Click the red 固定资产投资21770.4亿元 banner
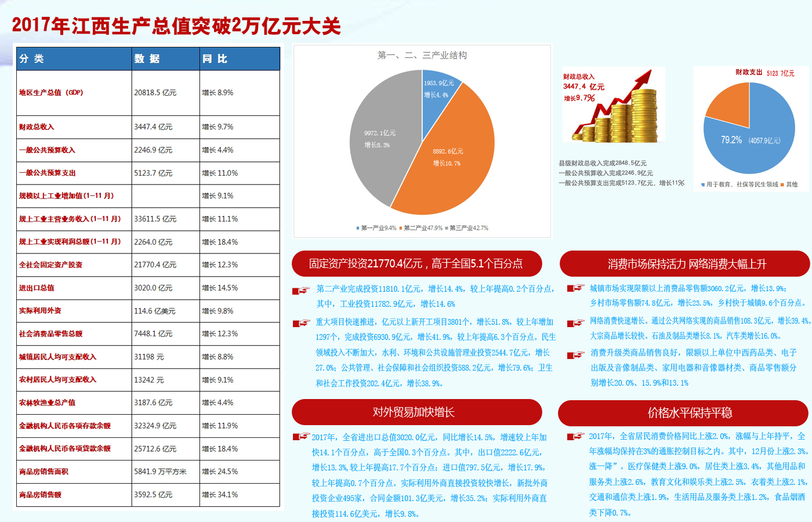The height and width of the screenshot is (522, 812). [x=416, y=264]
